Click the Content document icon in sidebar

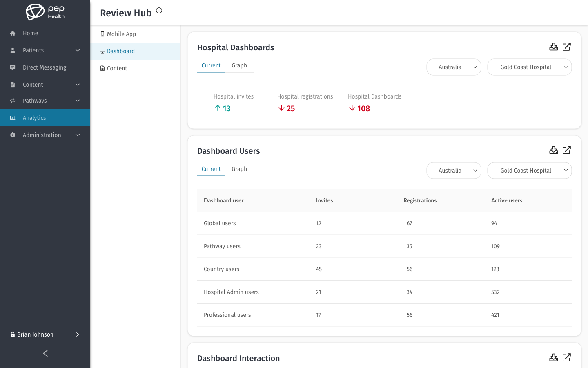(x=13, y=85)
